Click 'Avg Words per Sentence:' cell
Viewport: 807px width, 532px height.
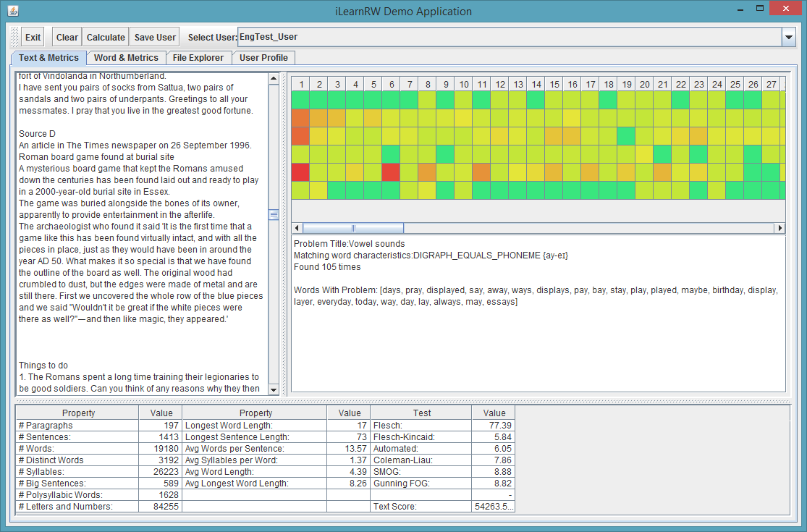point(255,449)
